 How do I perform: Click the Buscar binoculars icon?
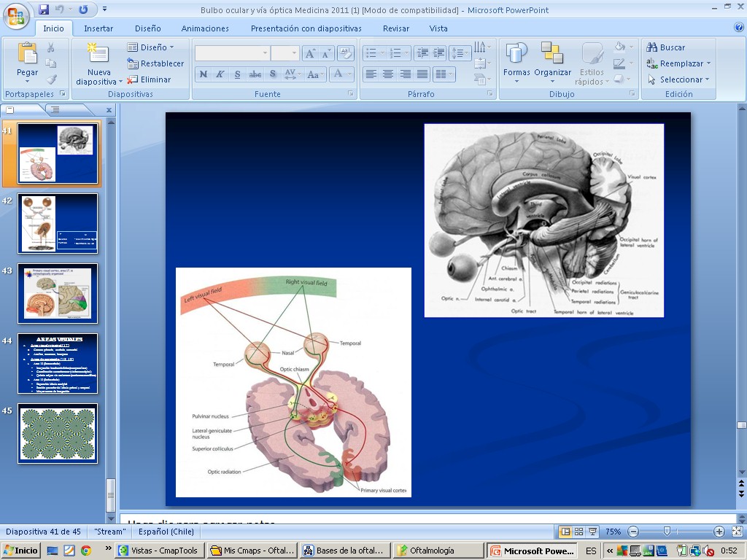coord(652,47)
